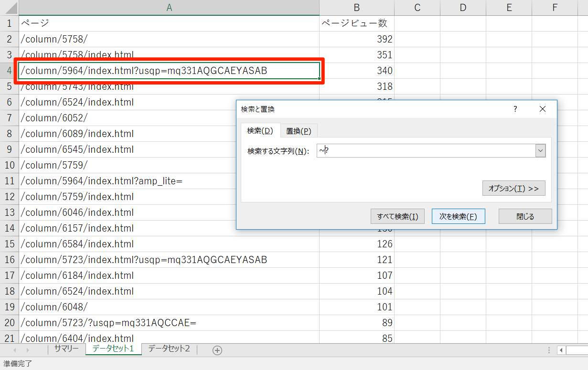Click page view value 340
The height and width of the screenshot is (370, 588).
(357, 71)
